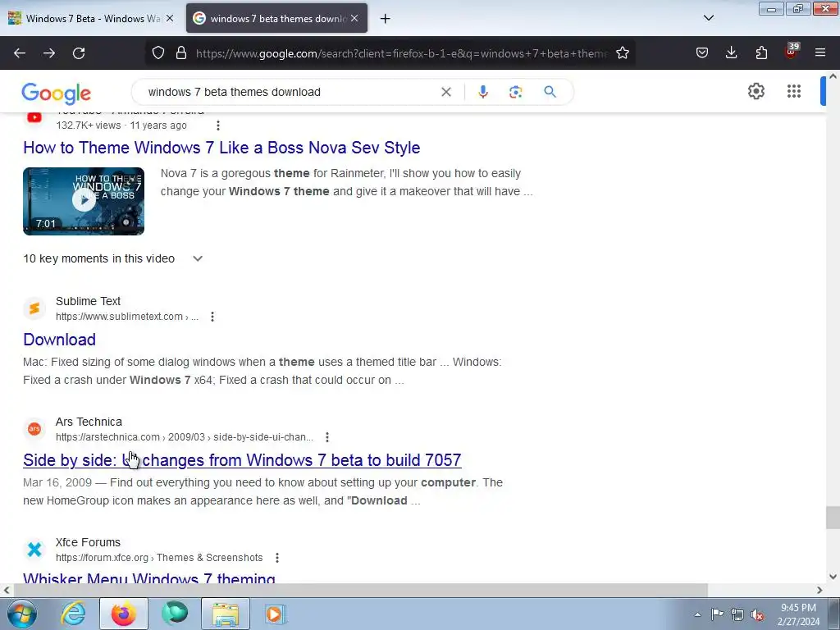
Task: Open How to Theme Windows 7 Like a Boss link
Action: (x=221, y=148)
